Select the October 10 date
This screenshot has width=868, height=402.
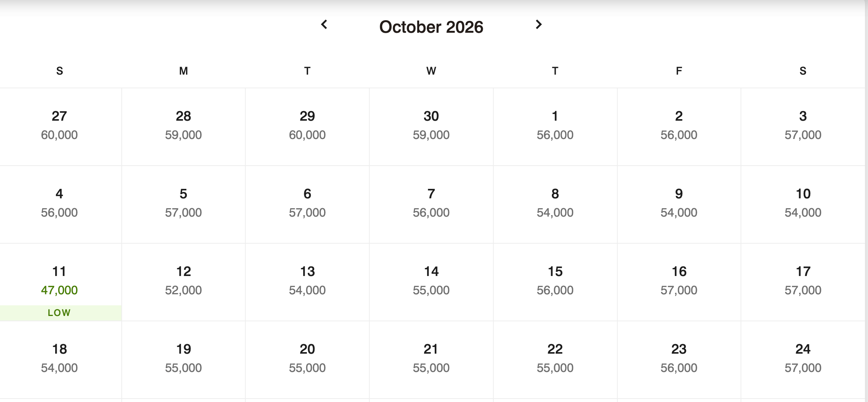coord(803,203)
